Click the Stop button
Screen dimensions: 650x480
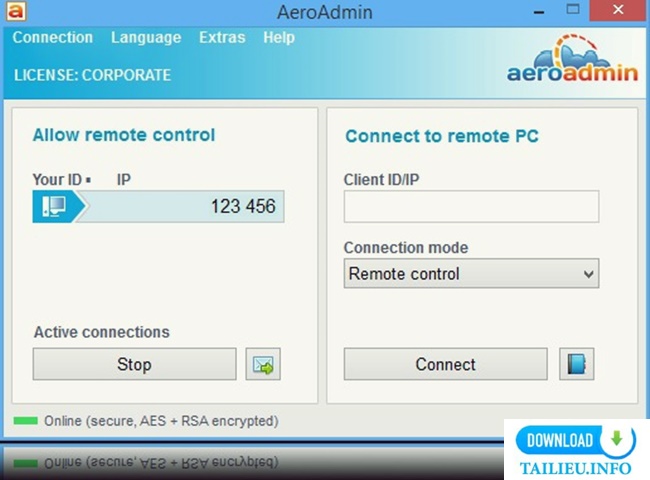click(135, 364)
